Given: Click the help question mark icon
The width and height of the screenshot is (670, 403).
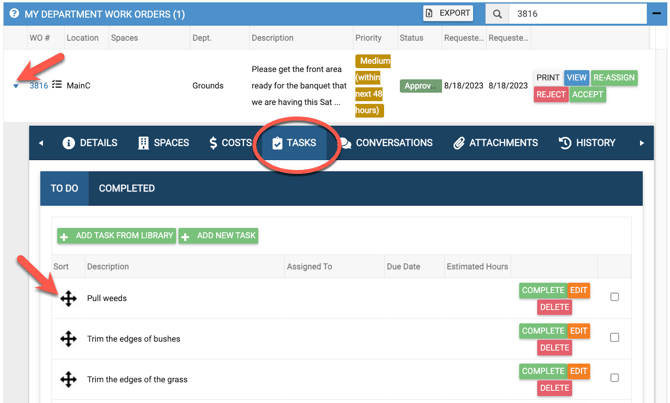Looking at the screenshot, I should pyautogui.click(x=14, y=14).
